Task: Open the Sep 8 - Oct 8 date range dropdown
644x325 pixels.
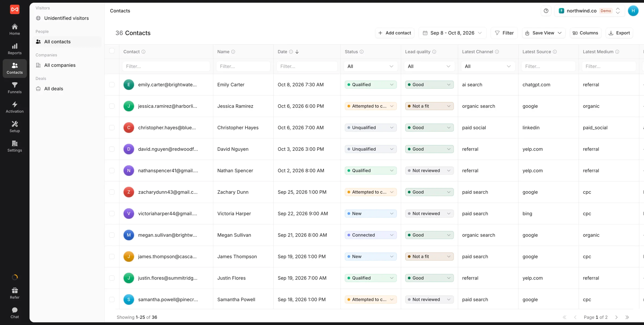Action: click(452, 33)
